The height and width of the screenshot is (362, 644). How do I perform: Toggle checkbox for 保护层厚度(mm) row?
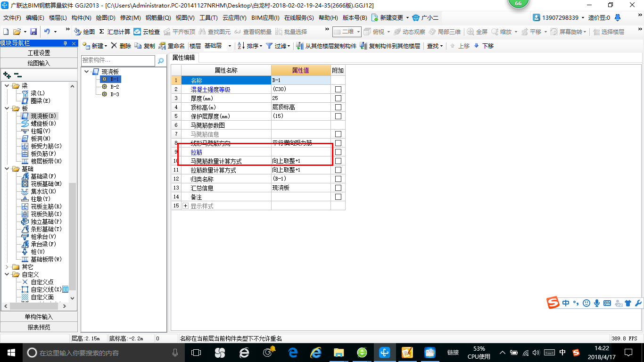pyautogui.click(x=338, y=116)
